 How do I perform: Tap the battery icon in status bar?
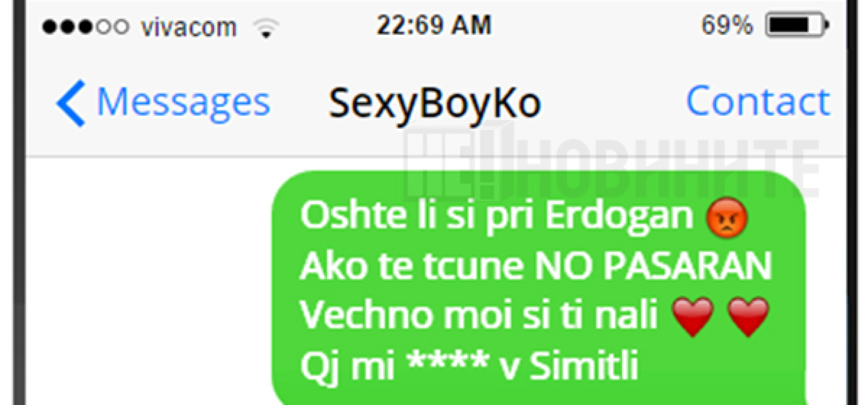tap(797, 25)
